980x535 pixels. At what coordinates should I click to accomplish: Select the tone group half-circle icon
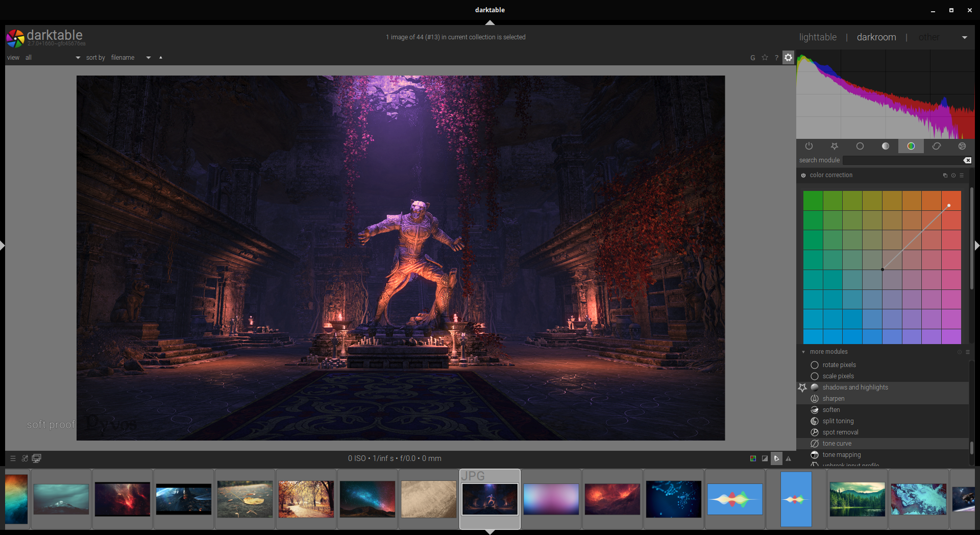point(885,146)
